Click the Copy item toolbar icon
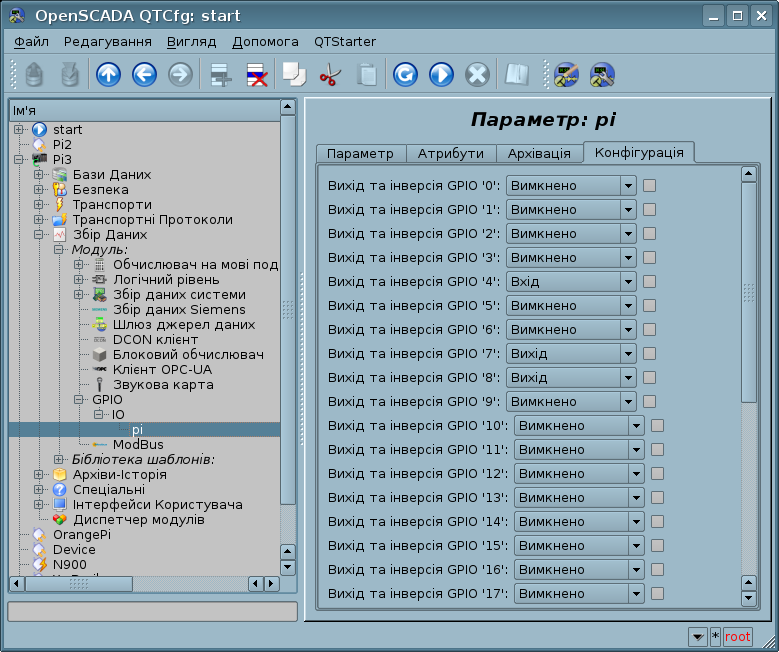 point(293,75)
